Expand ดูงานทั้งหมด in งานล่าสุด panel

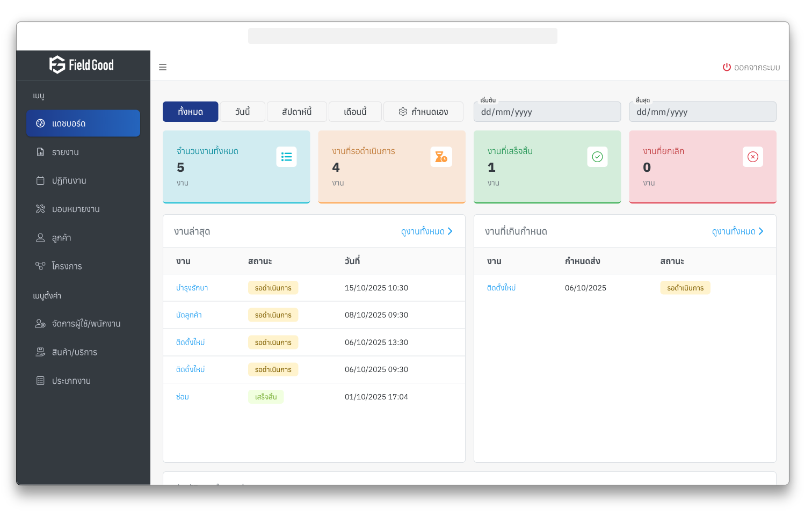pyautogui.click(x=426, y=231)
